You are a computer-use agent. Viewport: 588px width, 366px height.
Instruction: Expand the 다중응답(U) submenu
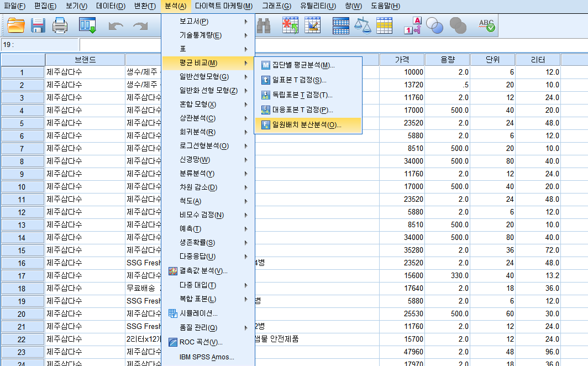208,257
